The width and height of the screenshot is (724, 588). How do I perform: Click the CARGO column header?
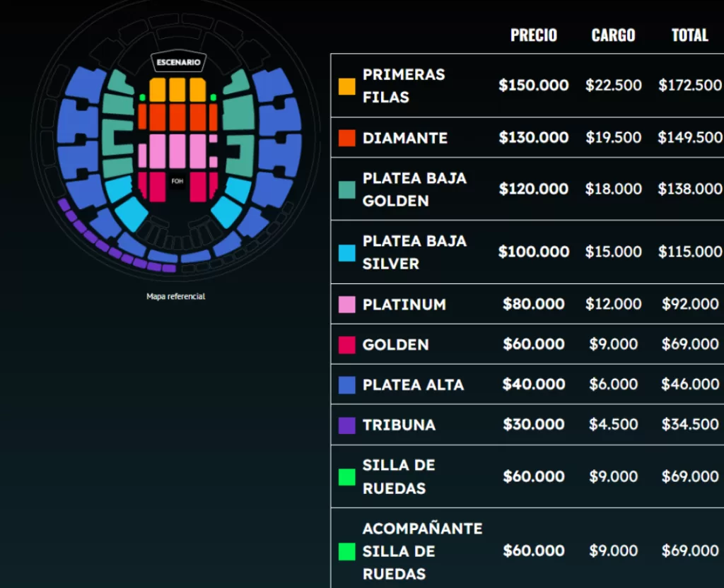click(613, 35)
